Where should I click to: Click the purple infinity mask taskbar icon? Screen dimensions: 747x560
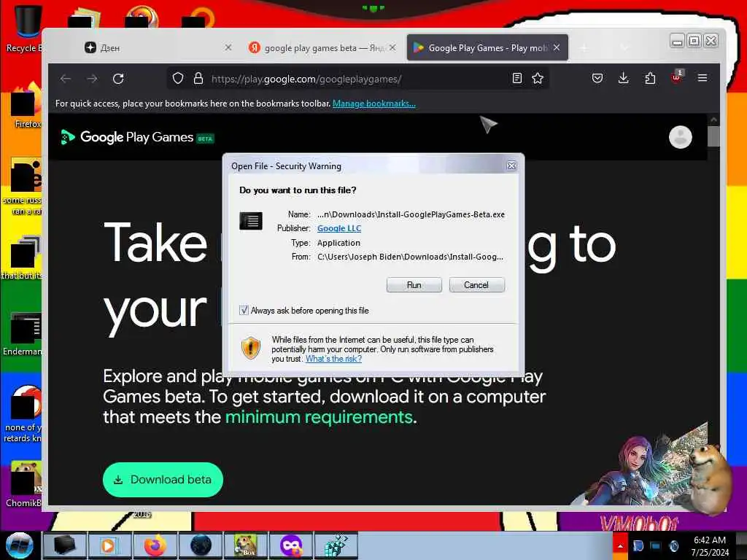(x=291, y=545)
